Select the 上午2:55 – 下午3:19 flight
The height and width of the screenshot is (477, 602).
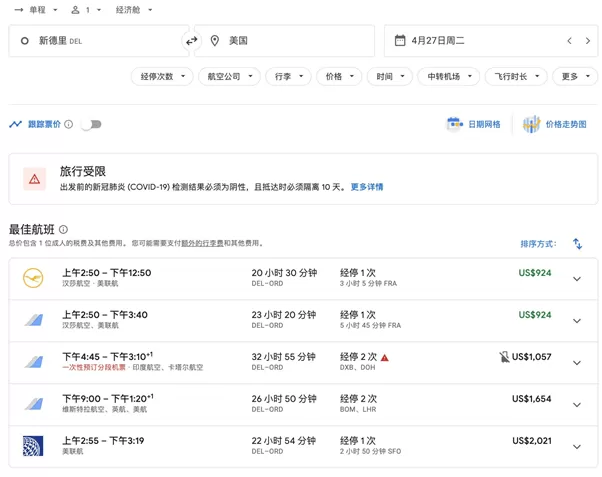pos(303,447)
